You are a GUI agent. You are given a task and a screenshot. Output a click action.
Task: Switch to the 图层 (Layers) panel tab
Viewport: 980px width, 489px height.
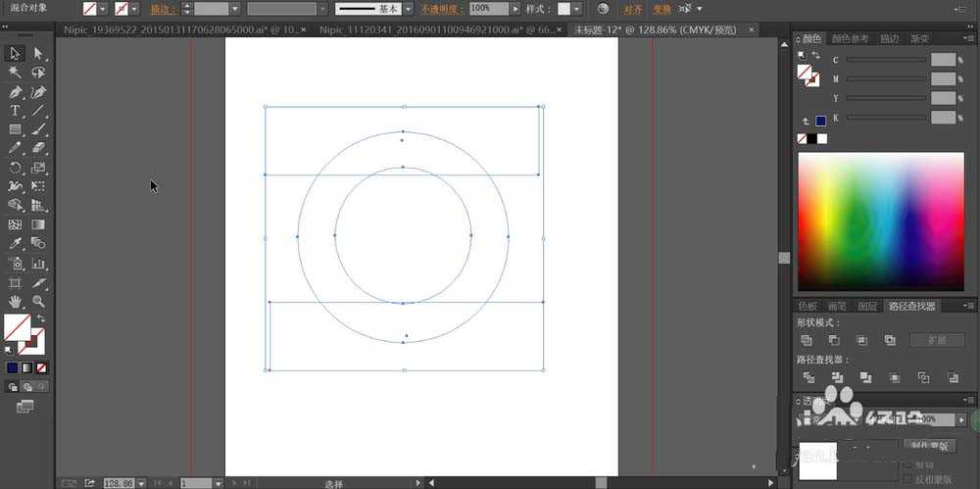(867, 306)
